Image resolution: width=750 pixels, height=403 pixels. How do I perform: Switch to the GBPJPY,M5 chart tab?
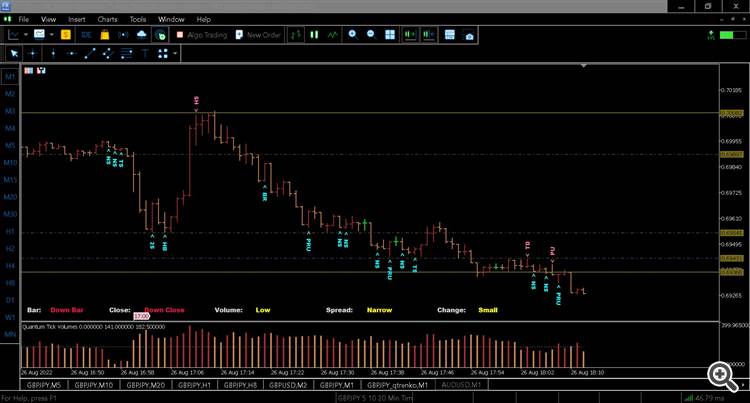[44, 385]
